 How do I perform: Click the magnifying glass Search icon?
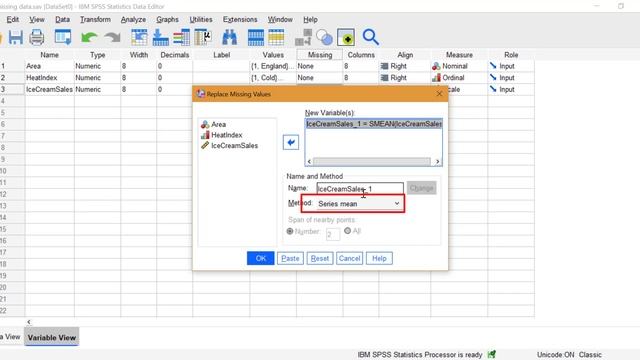pyautogui.click(x=371, y=38)
